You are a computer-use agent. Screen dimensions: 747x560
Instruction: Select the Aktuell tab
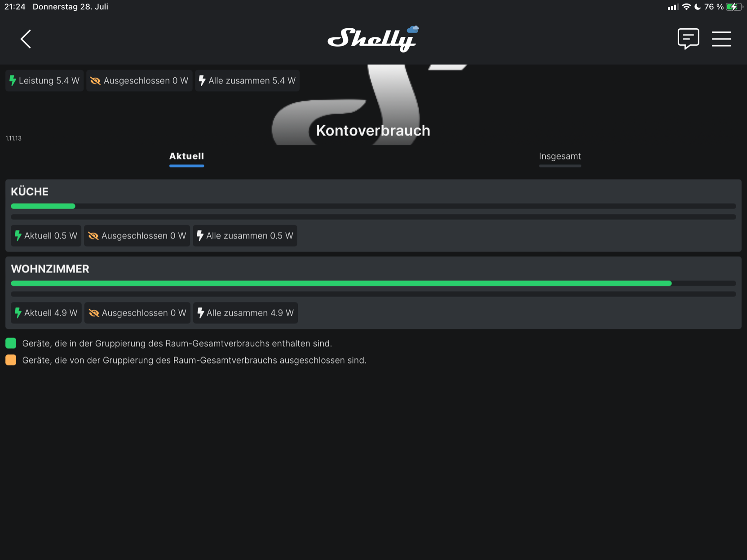point(186,156)
